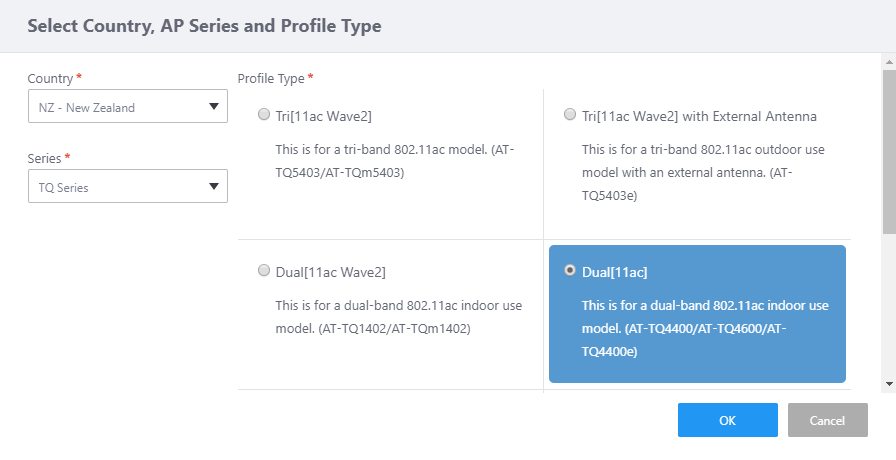
Task: Choose Tri[11ac Wave2] with External Antenna radio button
Action: [x=570, y=115]
